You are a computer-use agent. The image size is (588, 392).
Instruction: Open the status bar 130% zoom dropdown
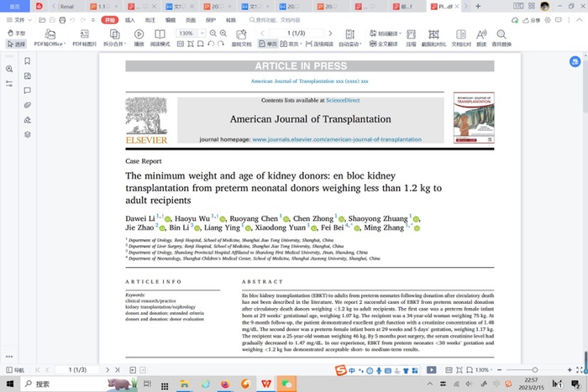[x=484, y=370]
